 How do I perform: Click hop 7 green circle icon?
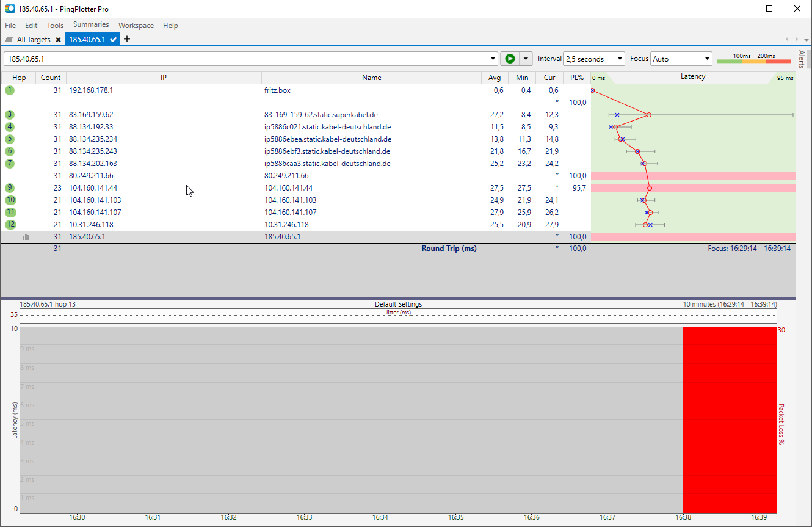pos(10,164)
